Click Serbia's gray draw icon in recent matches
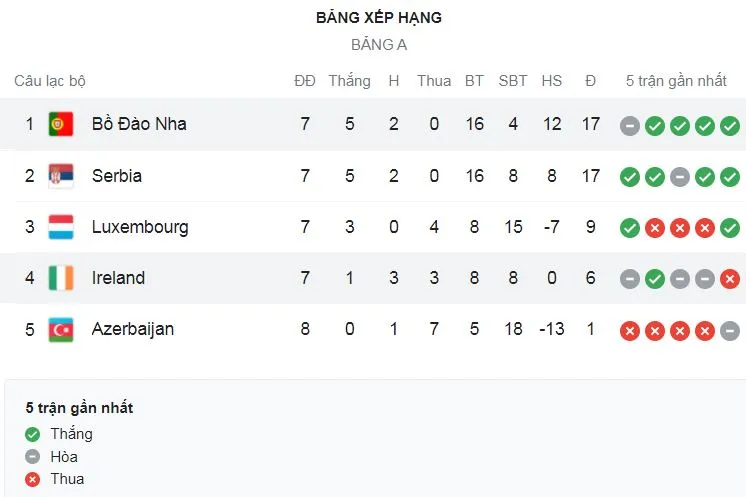The width and height of the screenshot is (746, 497). point(680,177)
